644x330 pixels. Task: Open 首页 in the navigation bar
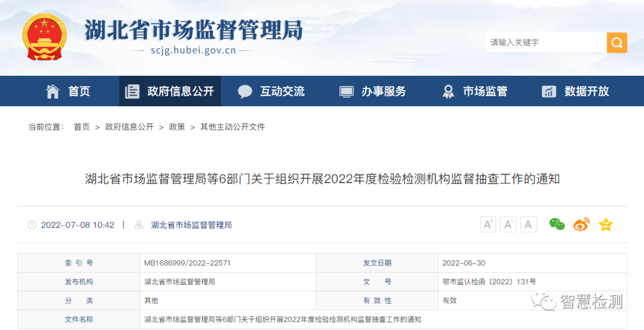pyautogui.click(x=69, y=91)
